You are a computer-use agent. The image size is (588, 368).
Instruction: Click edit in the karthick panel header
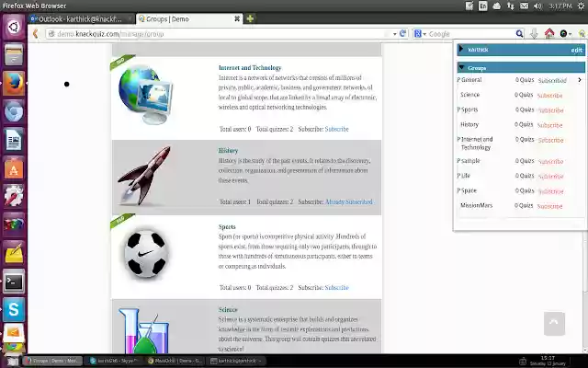[x=576, y=50]
